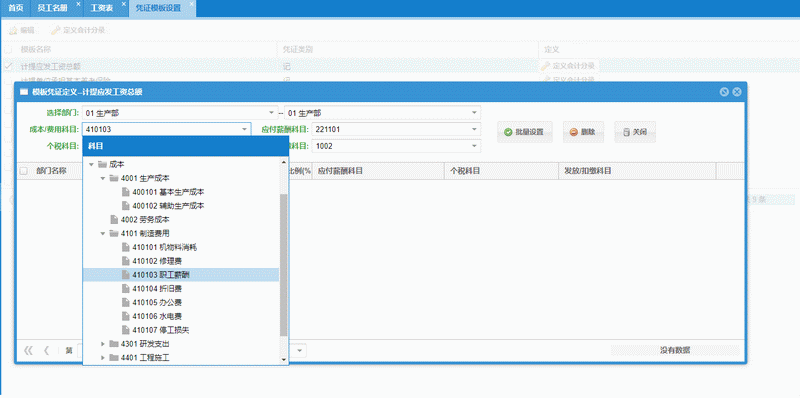Expand the 4401 工程施工 node

click(x=103, y=357)
